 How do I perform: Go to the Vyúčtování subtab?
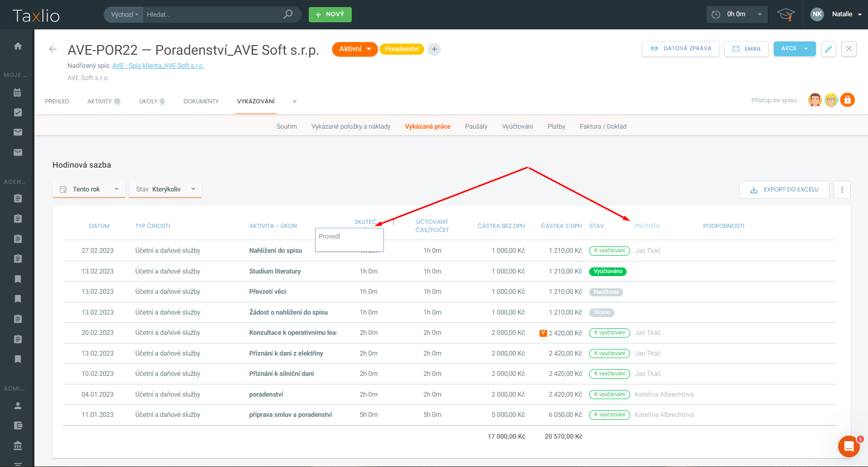(x=517, y=127)
